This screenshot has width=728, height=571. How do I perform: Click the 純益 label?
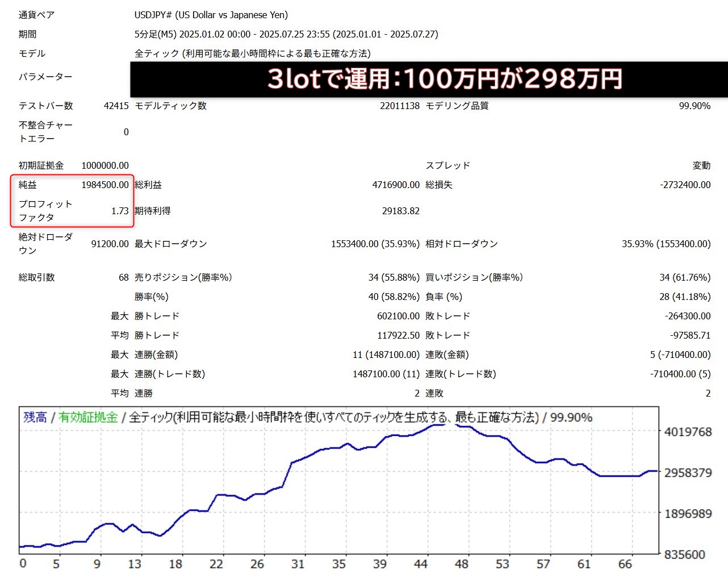point(27,185)
